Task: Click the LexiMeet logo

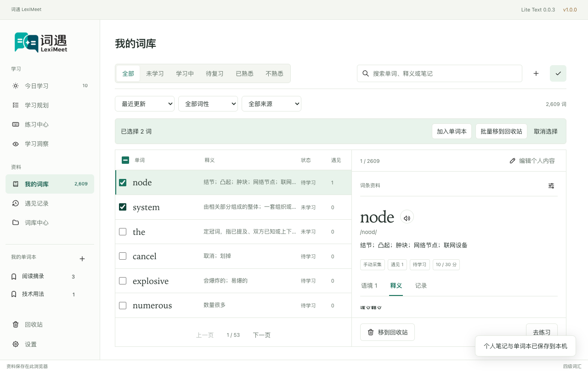Action: click(41, 43)
